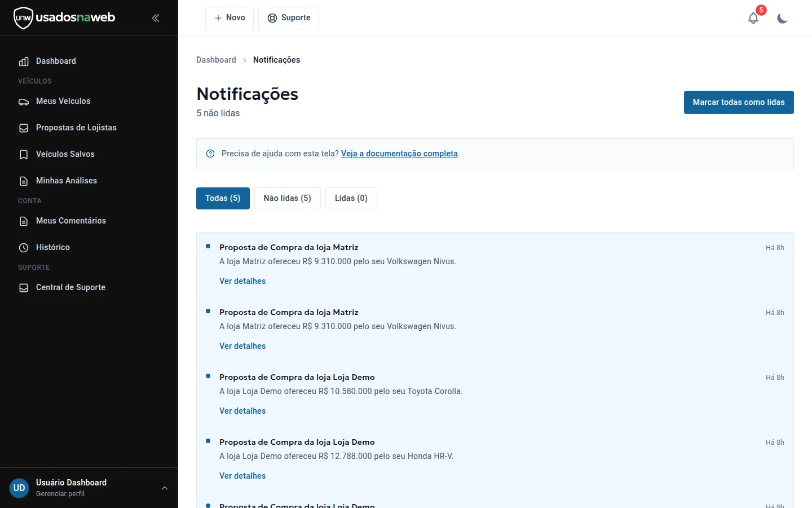Collapse the sidebar with double-chevron icon

coord(156,18)
